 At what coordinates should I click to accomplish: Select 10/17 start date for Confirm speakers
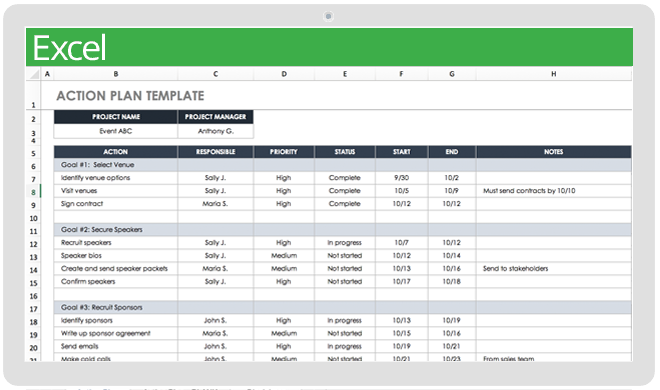[x=402, y=281]
